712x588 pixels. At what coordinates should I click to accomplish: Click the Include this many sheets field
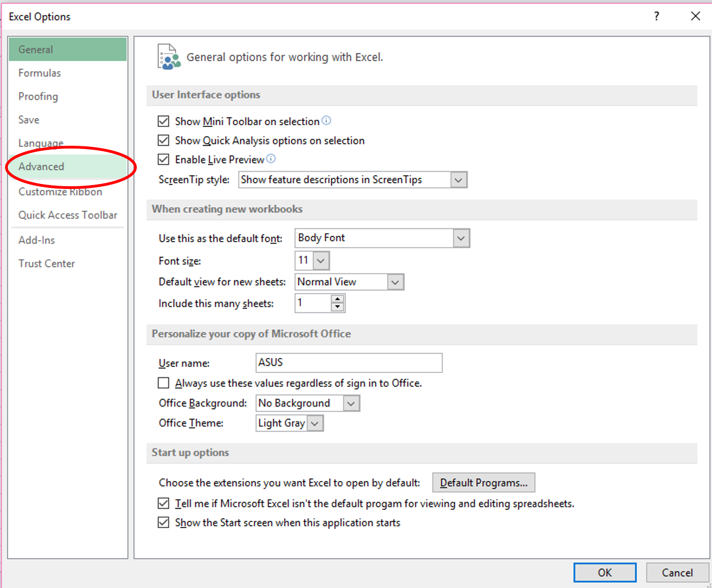314,303
